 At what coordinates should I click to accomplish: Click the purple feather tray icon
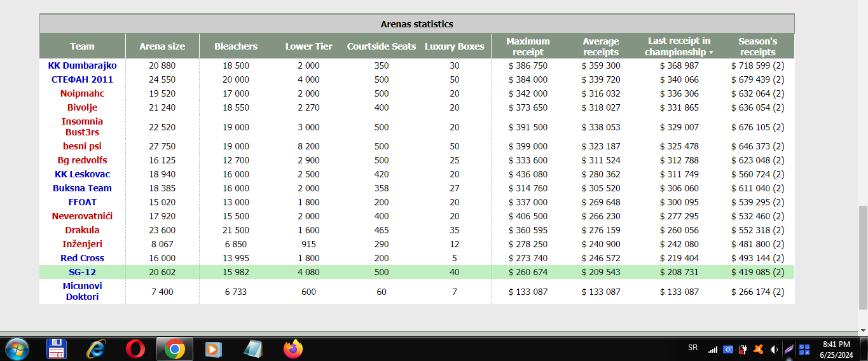tap(789, 349)
